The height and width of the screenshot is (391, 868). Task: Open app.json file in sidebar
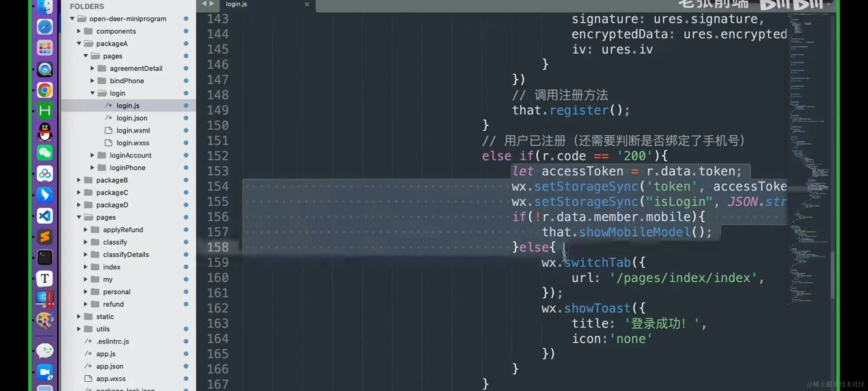pyautogui.click(x=110, y=366)
